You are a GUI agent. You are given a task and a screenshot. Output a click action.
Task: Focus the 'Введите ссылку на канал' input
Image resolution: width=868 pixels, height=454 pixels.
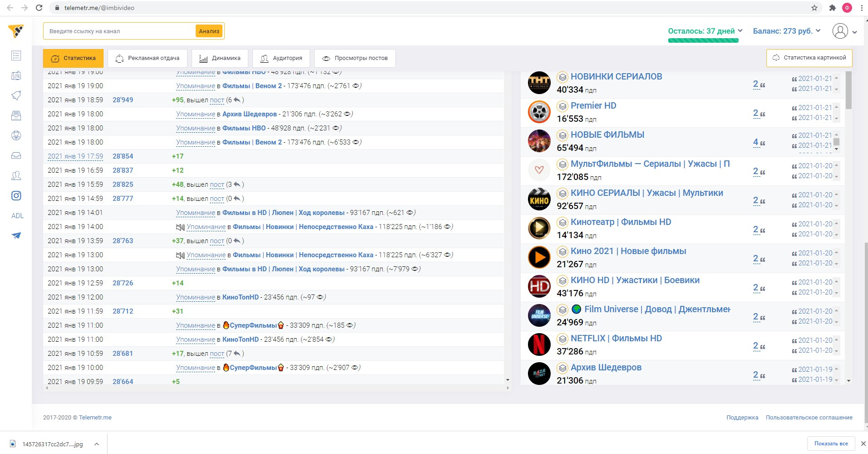point(121,31)
